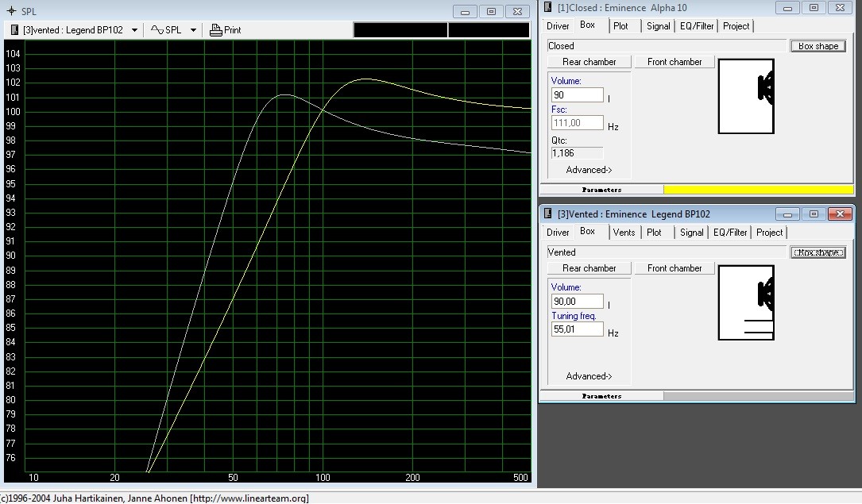Screen dimensions: 862x504
Task: Open the SPL graph type dropdown arrow
Action: tap(194, 30)
